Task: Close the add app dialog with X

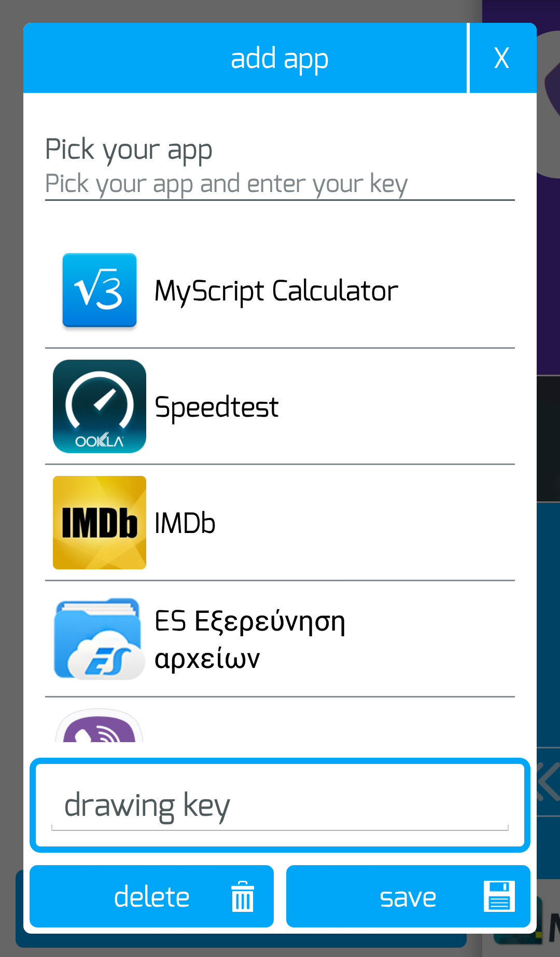Action: click(502, 58)
